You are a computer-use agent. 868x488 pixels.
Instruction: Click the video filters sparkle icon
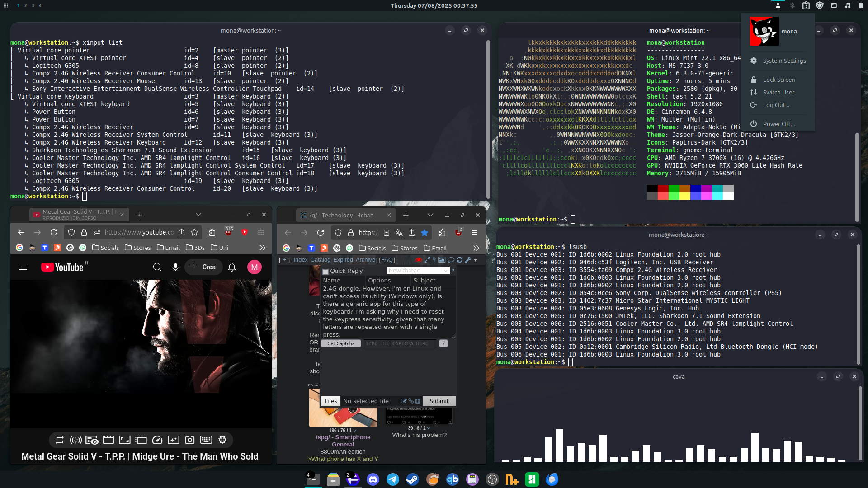pos(174,440)
